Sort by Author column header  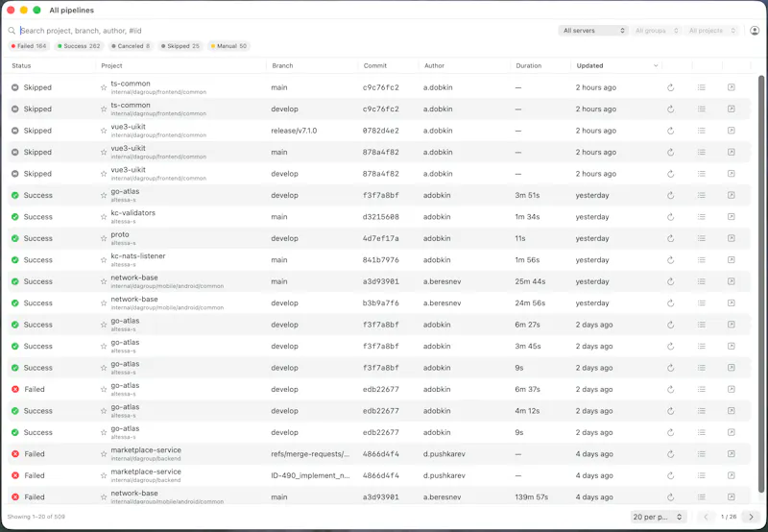(x=435, y=65)
